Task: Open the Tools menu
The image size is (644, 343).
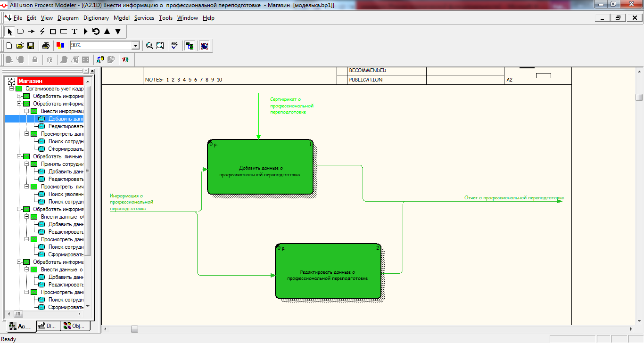Action: [165, 18]
